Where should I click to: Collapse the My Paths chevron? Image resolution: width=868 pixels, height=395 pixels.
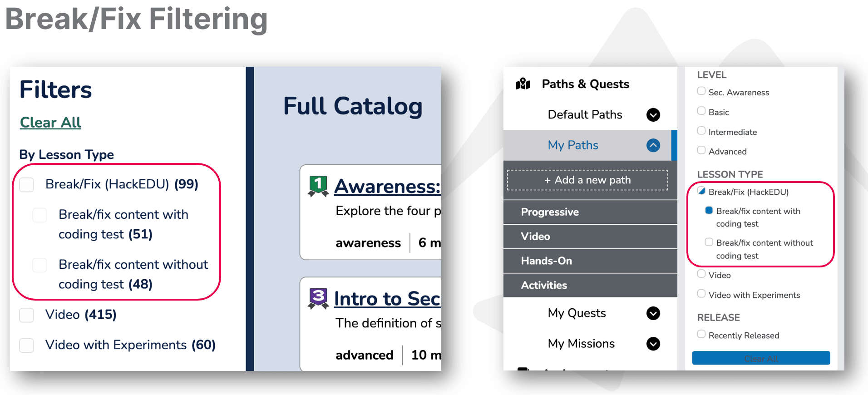[x=653, y=145]
